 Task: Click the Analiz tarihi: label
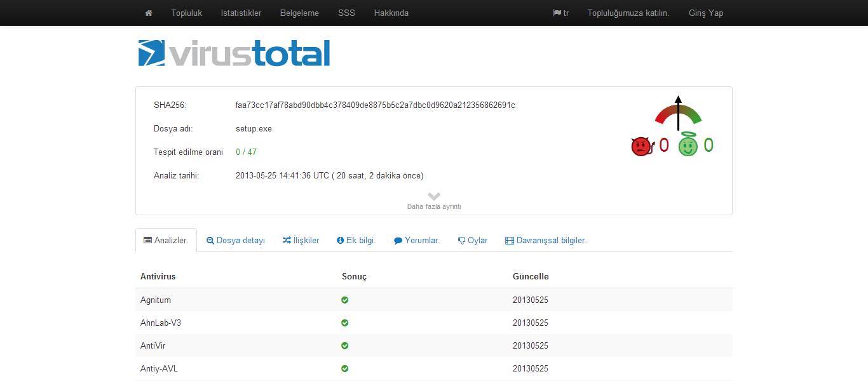[177, 175]
